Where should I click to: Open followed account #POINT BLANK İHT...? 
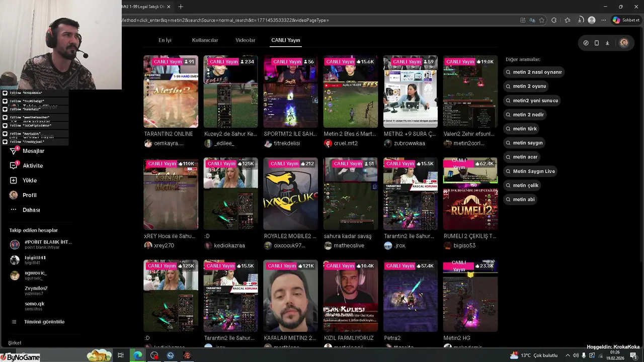[x=41, y=244]
